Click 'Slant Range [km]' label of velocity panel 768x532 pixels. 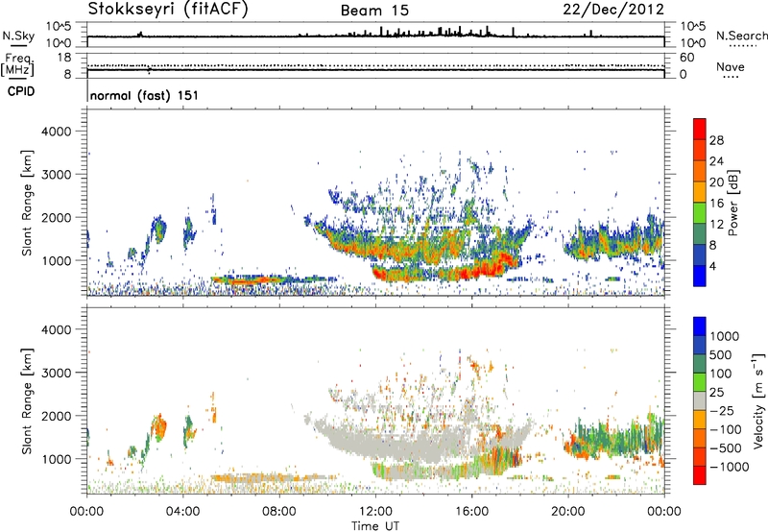27,400
